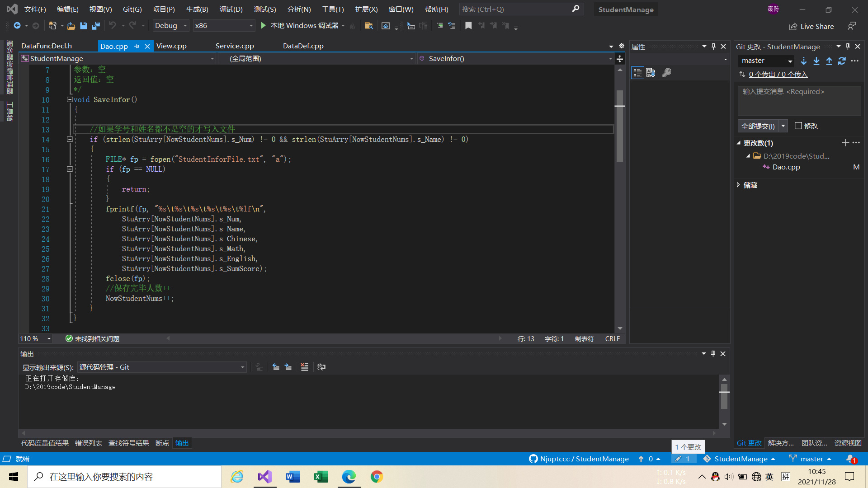Open the property pages wrench icon
Viewport: 868px width, 488px height.
coord(666,73)
